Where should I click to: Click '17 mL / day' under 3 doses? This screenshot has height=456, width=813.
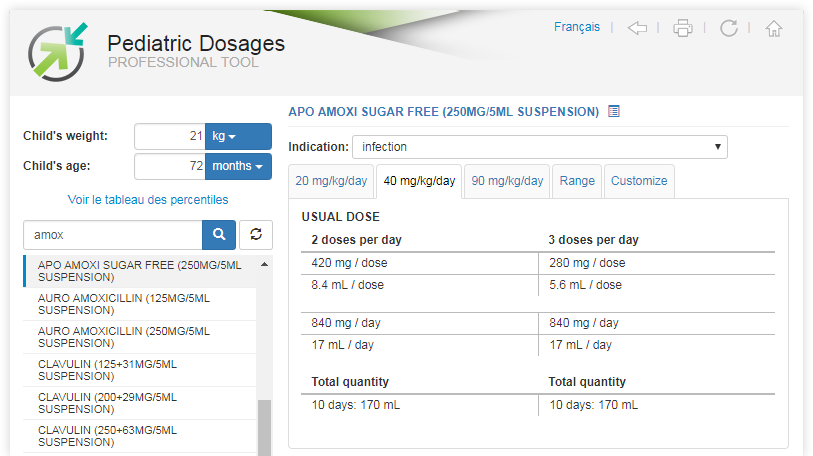[x=580, y=344]
